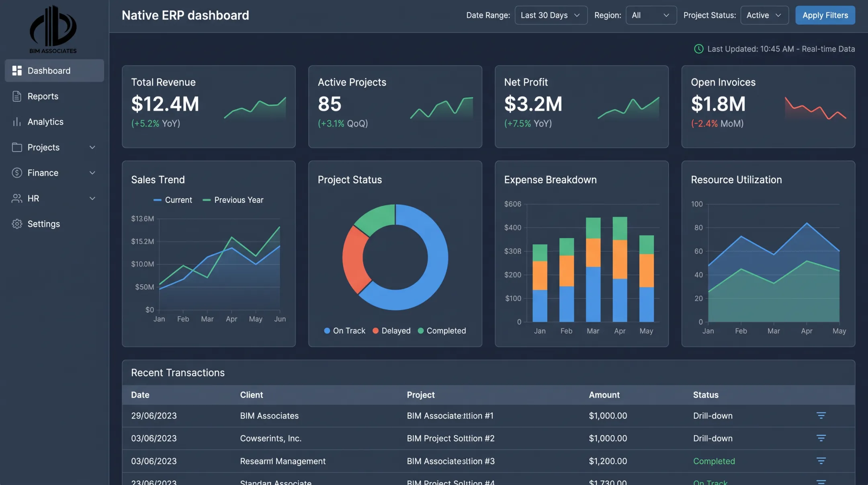This screenshot has height=485, width=868.
Task: Click the Total Revenue $12.4M value
Action: click(x=165, y=104)
